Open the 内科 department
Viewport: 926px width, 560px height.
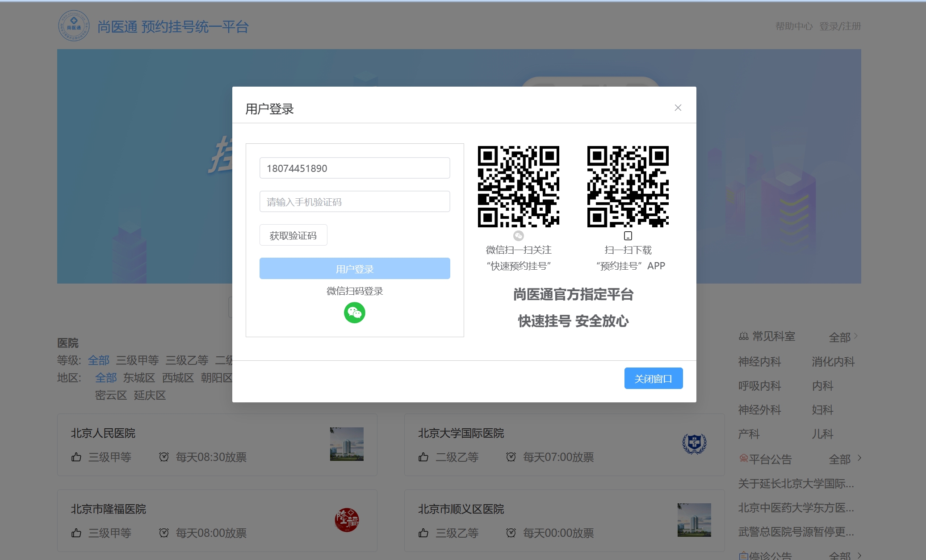pos(822,386)
